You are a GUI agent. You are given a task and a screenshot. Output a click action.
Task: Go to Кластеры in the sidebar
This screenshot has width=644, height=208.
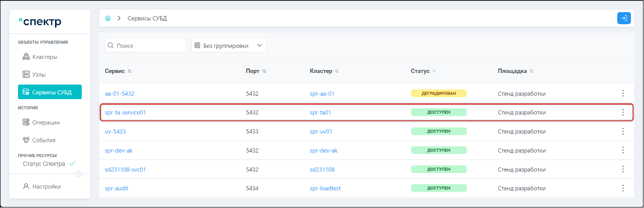[45, 57]
